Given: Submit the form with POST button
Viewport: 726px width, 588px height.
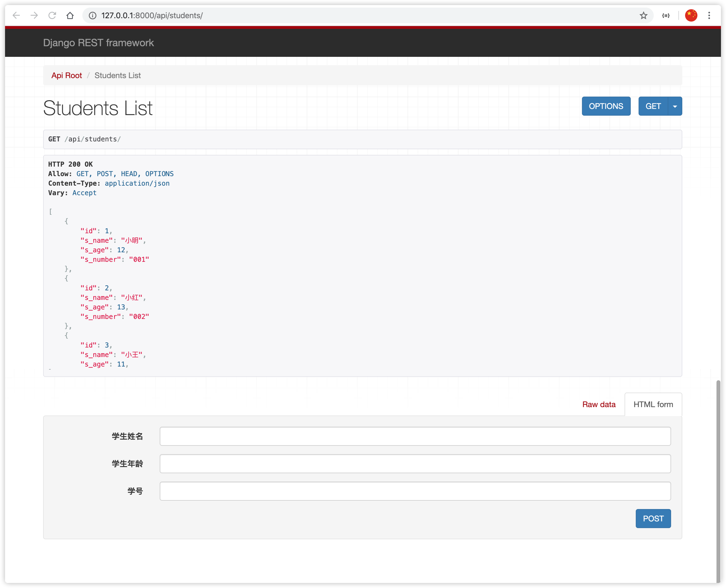Looking at the screenshot, I should click(653, 519).
